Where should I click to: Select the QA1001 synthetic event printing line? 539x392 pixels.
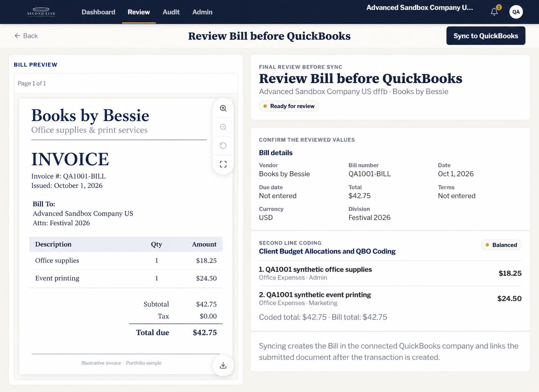(390, 299)
